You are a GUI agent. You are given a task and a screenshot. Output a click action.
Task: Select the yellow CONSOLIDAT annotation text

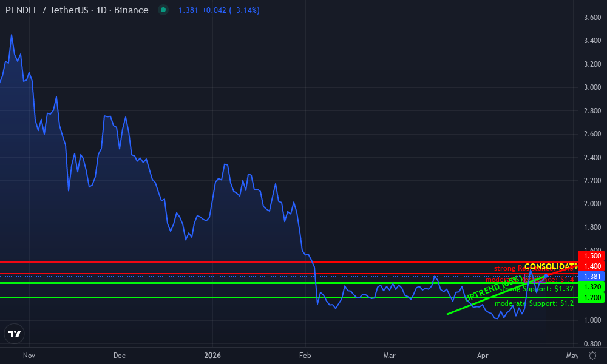pos(551,266)
